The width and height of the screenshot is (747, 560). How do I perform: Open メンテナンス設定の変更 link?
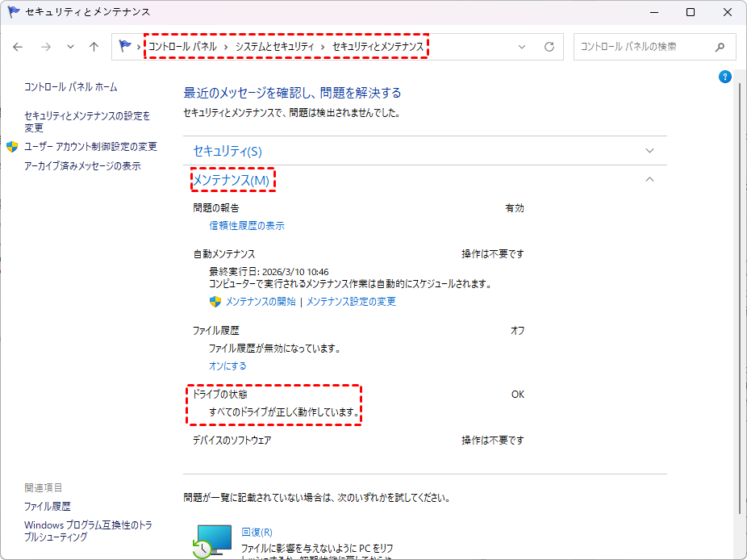tap(351, 302)
